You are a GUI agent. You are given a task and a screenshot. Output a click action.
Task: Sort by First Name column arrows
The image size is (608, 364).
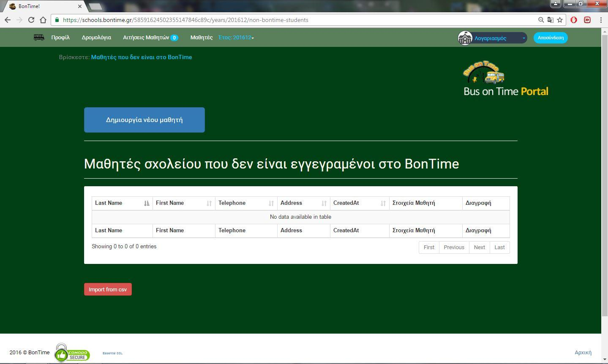(209, 203)
